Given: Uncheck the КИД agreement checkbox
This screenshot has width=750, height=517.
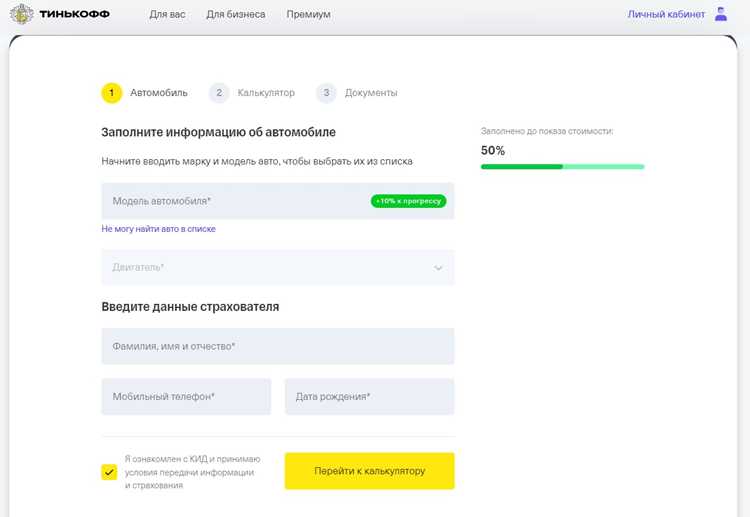Looking at the screenshot, I should [x=109, y=472].
